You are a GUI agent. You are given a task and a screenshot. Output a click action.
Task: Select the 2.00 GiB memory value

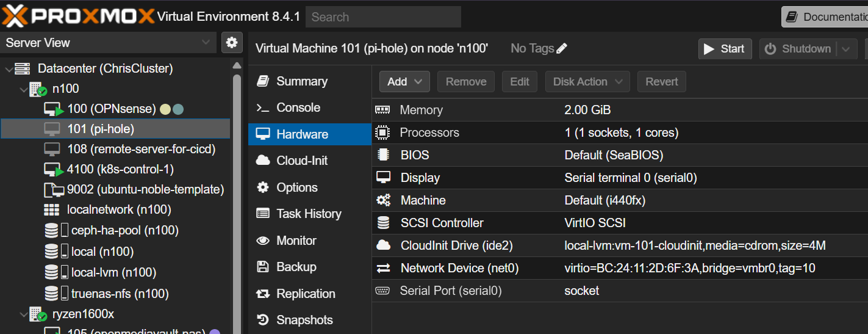click(587, 110)
